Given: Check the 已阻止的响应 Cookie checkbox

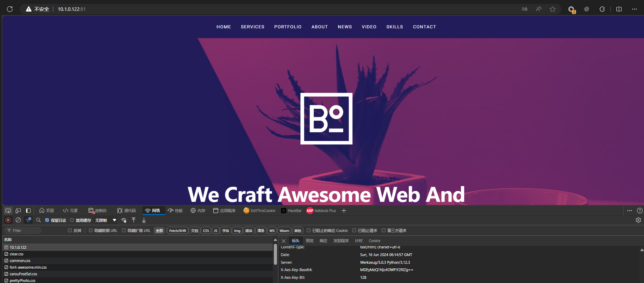Looking at the screenshot, I should pos(309,230).
